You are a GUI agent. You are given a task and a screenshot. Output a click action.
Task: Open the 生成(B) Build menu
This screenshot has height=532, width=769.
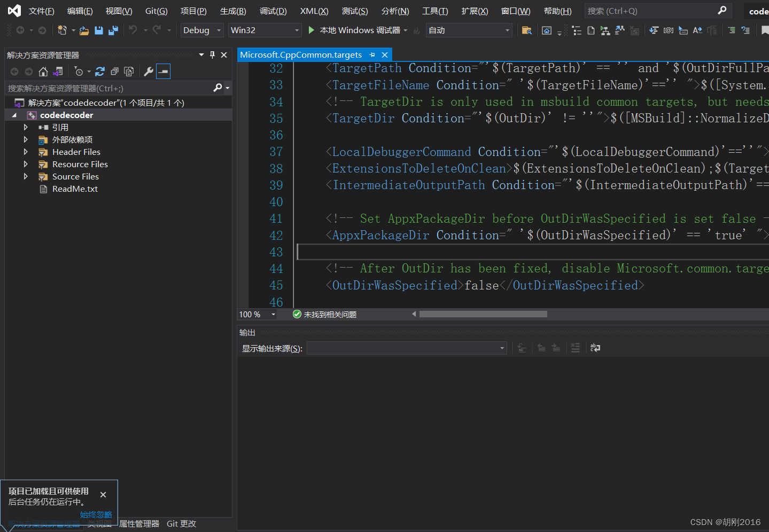coord(233,11)
